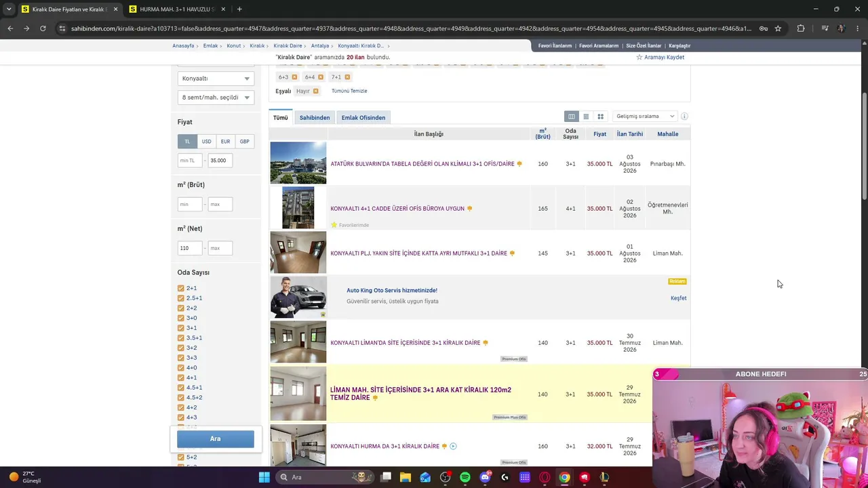The image size is (868, 488).
Task: Open Spotify from the taskbar
Action: pyautogui.click(x=465, y=477)
